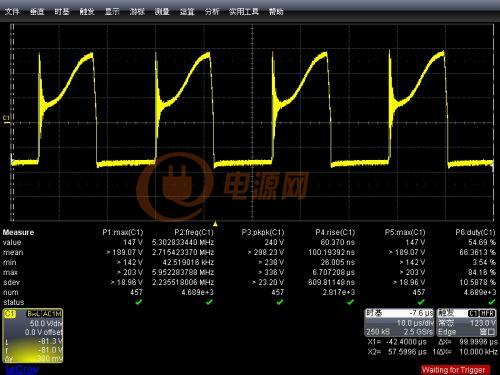Open the 文件 (File) menu
500x375 pixels.
point(12,12)
